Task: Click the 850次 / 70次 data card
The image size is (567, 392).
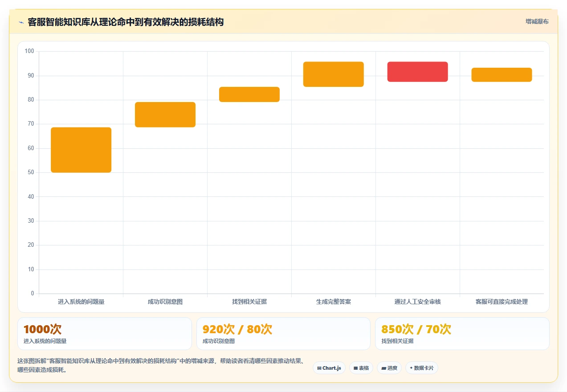Action: [462, 334]
